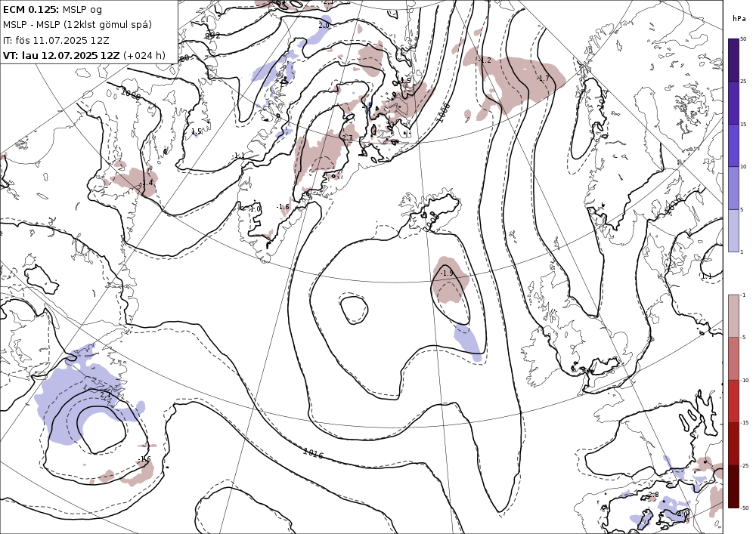The height and width of the screenshot is (534, 756).
Task: Select the small blue patch south of the '-1.9' area
Action: tap(468, 341)
